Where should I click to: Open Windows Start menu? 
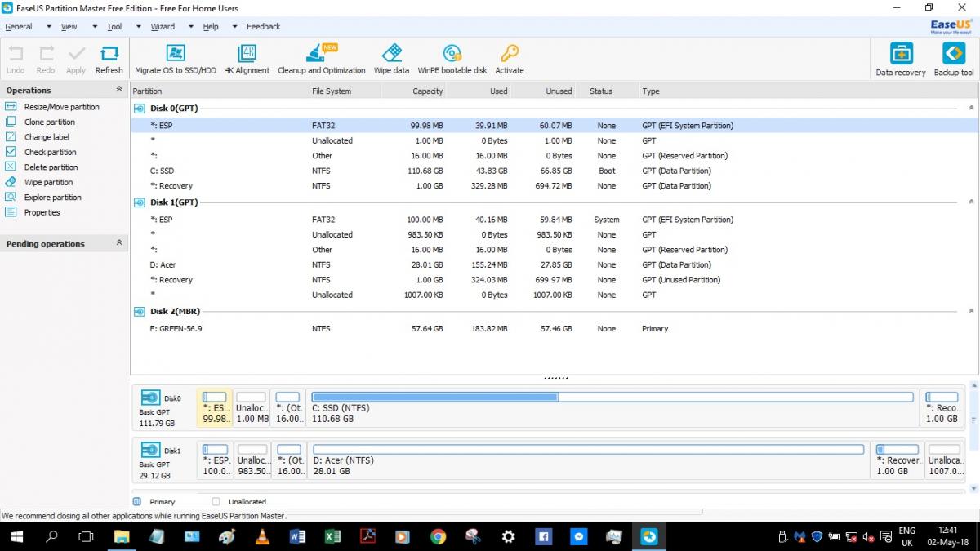16,536
